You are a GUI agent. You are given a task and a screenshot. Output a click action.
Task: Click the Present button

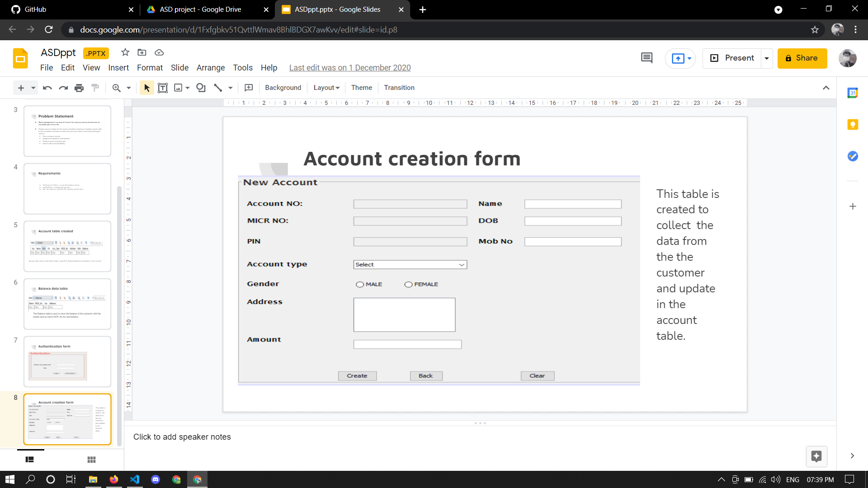coord(732,58)
